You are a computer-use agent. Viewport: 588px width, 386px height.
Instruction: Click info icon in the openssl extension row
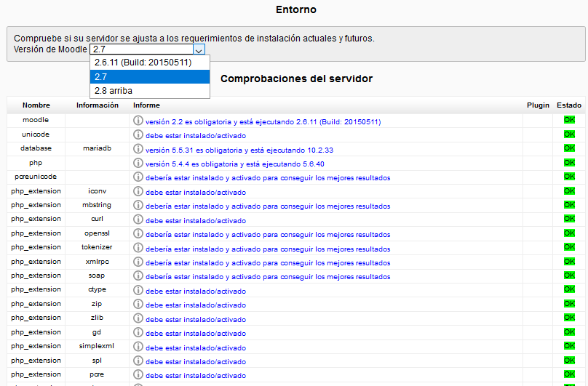click(138, 233)
